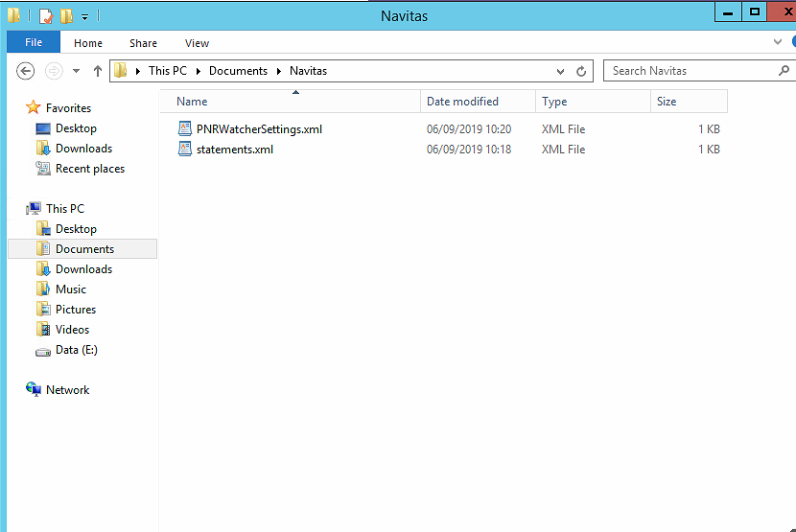Click Navitas in the address breadcrumb
796x532 pixels.
tap(308, 71)
